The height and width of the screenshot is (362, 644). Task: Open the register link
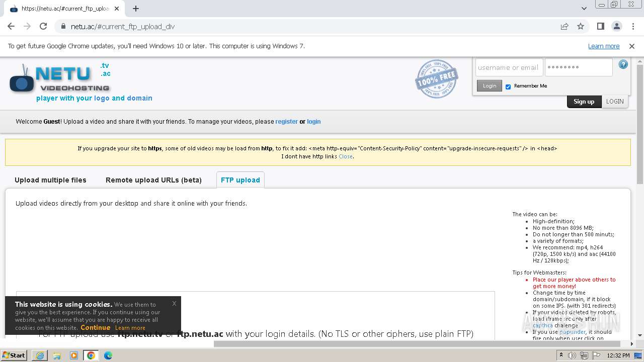[286, 122]
